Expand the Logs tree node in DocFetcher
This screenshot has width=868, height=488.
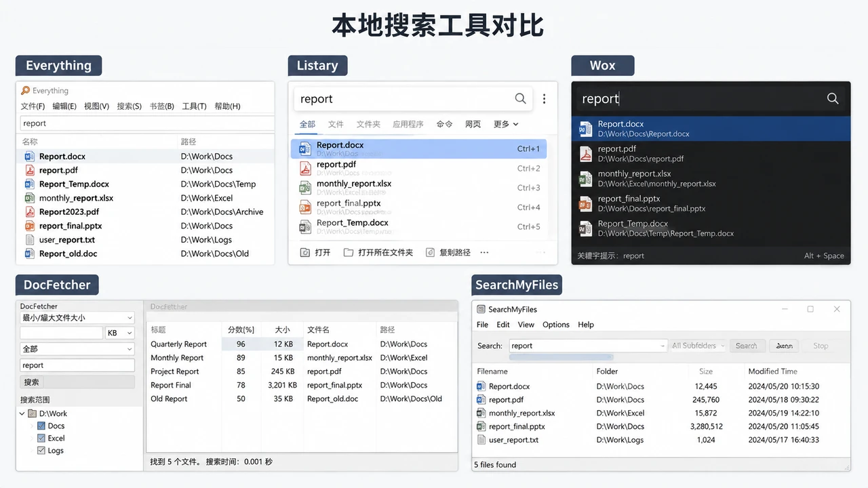click(31, 451)
